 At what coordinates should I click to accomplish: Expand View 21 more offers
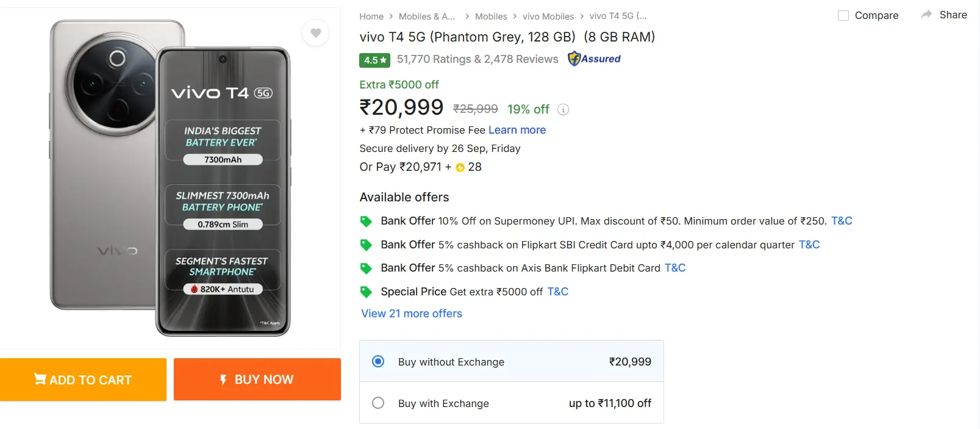pos(411,313)
